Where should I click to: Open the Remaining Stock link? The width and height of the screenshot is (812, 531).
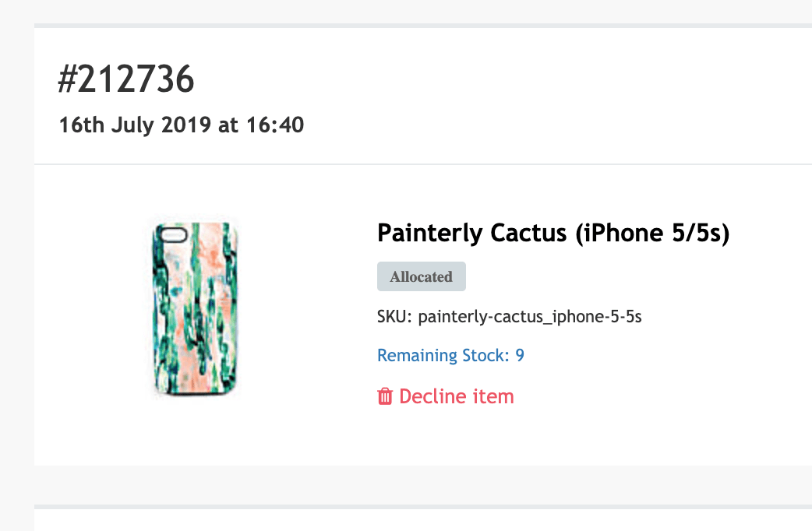pos(450,356)
